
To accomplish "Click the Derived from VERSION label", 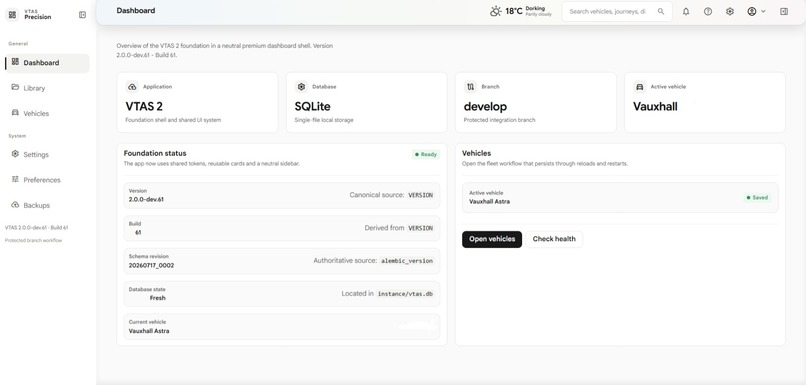I will tap(399, 228).
